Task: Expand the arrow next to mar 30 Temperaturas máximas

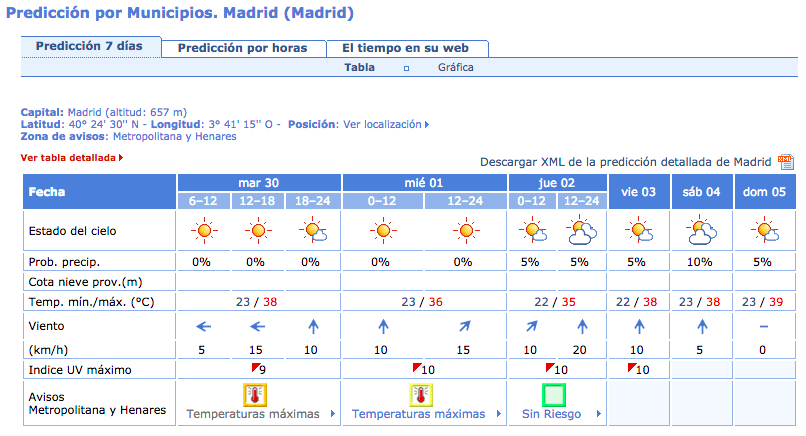Action: pos(333,414)
